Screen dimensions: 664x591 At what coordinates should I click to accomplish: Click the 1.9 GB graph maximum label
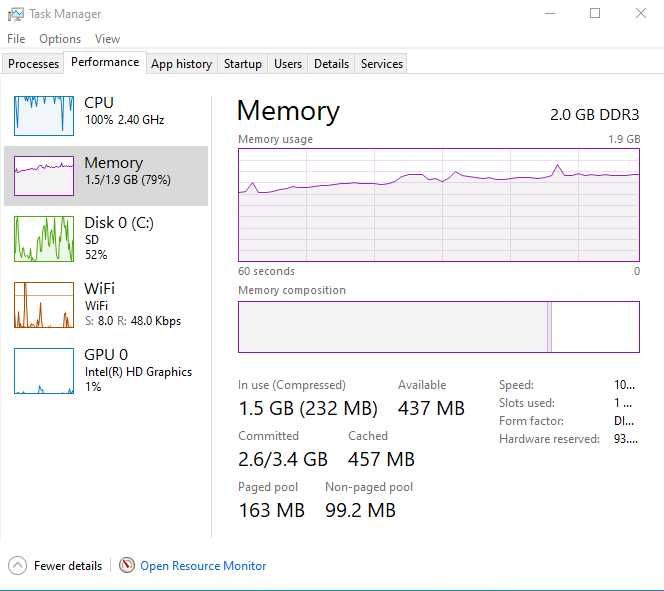click(624, 139)
